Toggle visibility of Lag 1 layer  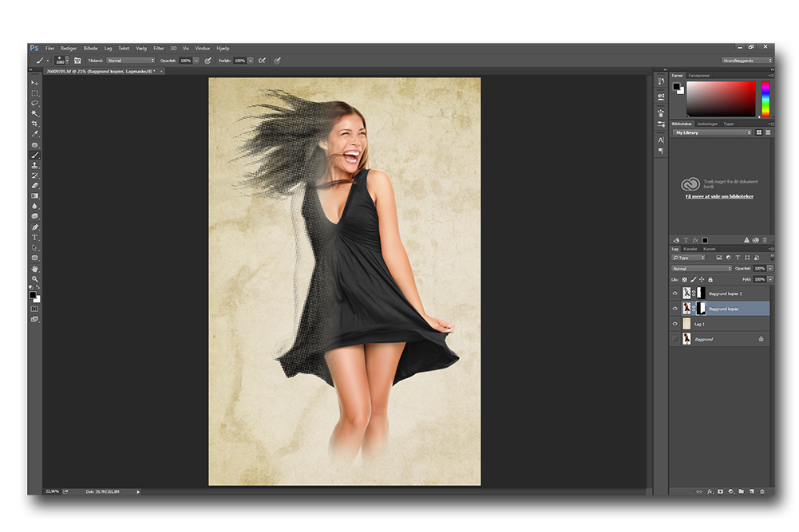[675, 324]
